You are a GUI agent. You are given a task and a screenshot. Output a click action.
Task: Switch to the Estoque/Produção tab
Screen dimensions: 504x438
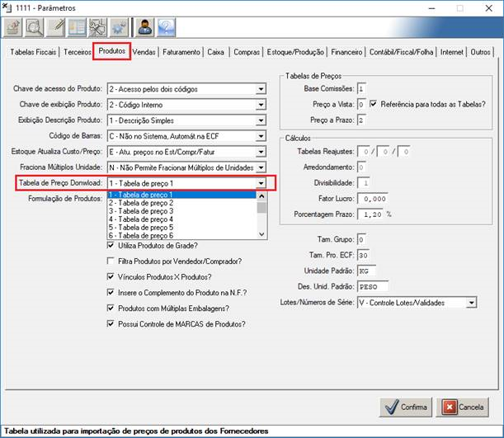tap(295, 52)
